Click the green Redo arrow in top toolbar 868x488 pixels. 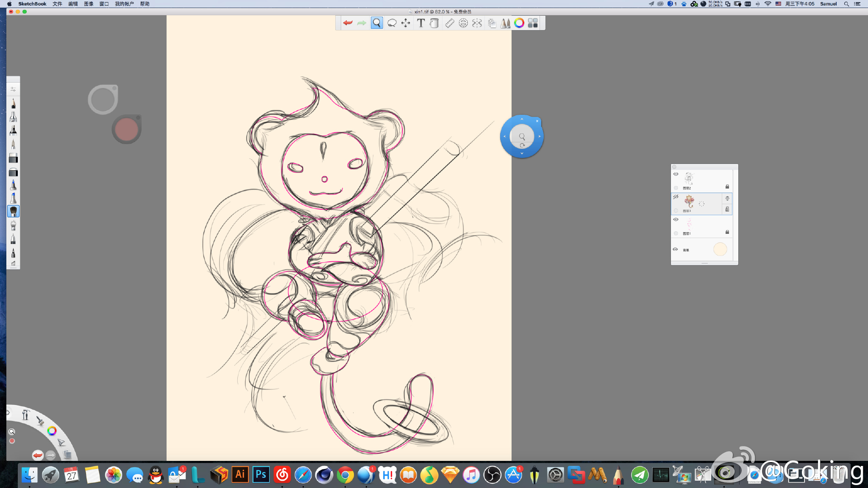click(362, 23)
